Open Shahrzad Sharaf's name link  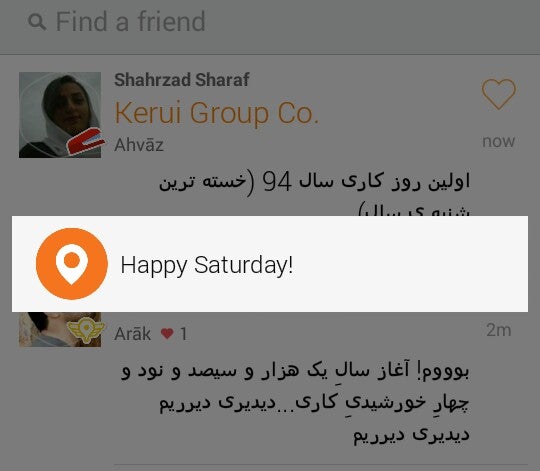[x=182, y=80]
